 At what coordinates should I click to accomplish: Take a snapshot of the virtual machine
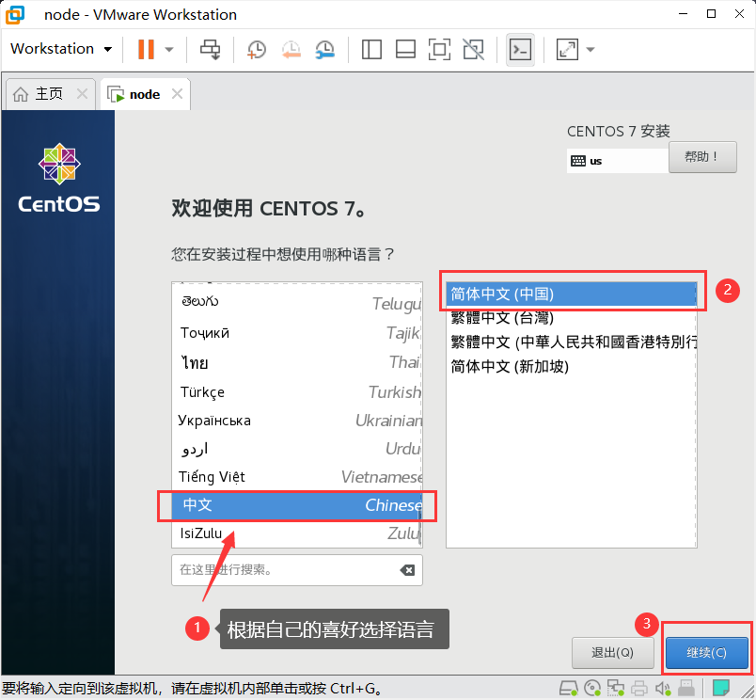(254, 49)
